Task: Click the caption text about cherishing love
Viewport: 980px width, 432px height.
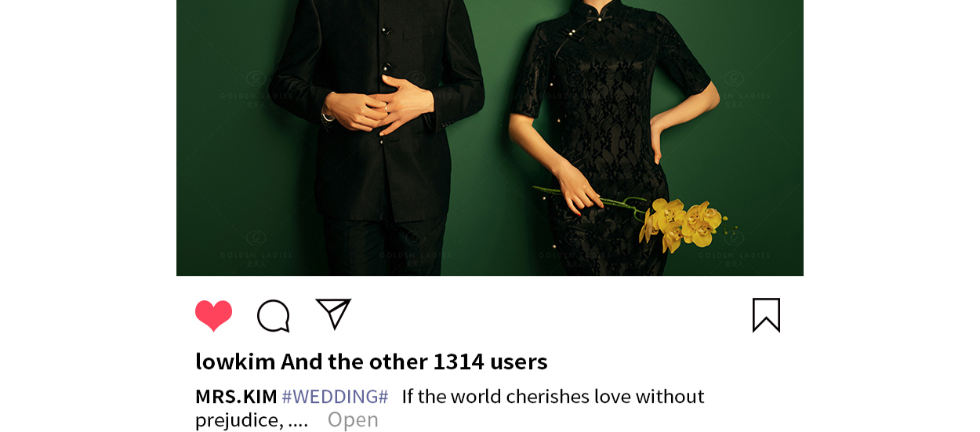Action: coord(553,396)
